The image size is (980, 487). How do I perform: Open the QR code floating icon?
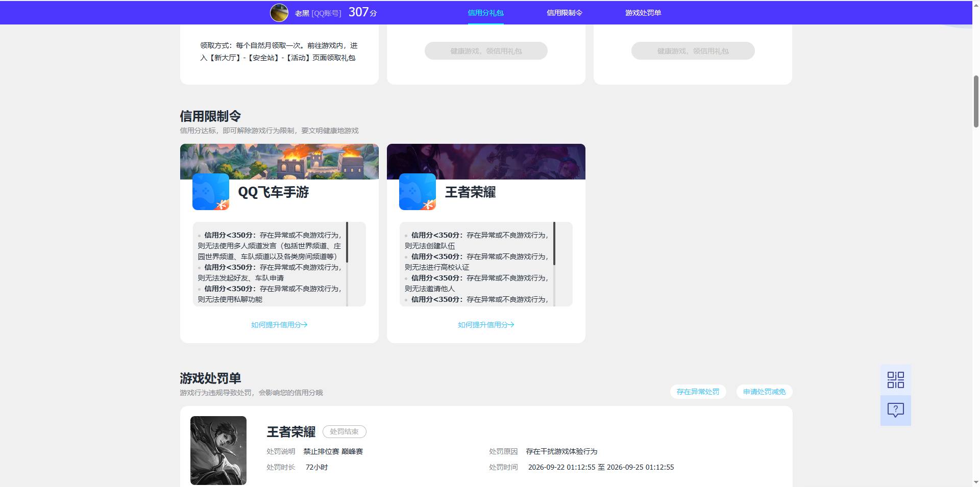tap(895, 380)
